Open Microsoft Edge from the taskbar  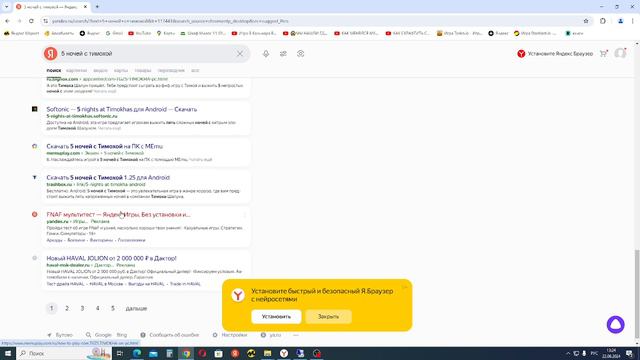point(137,353)
